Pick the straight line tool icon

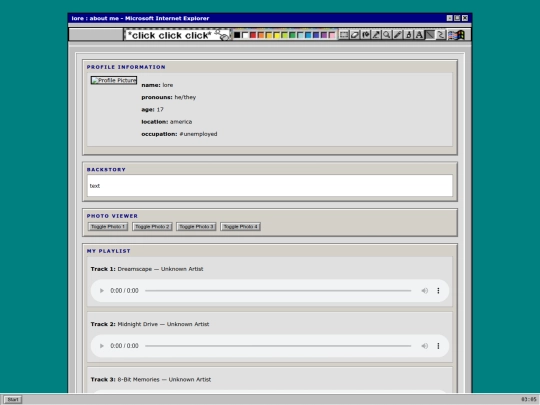[430, 35]
